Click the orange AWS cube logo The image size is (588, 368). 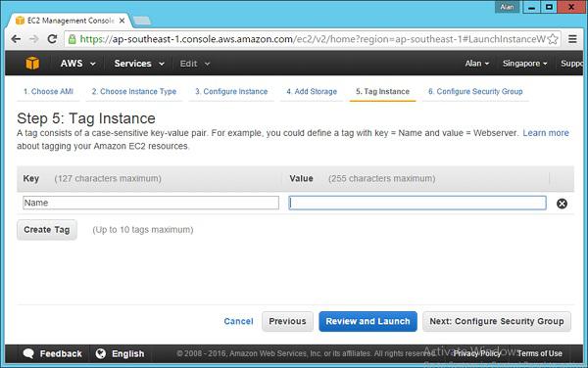32,63
